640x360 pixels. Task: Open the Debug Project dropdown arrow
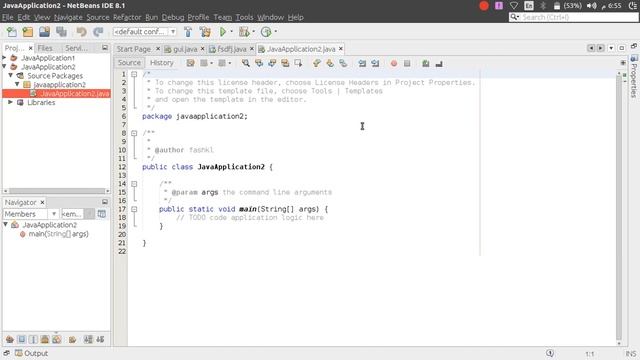click(253, 31)
